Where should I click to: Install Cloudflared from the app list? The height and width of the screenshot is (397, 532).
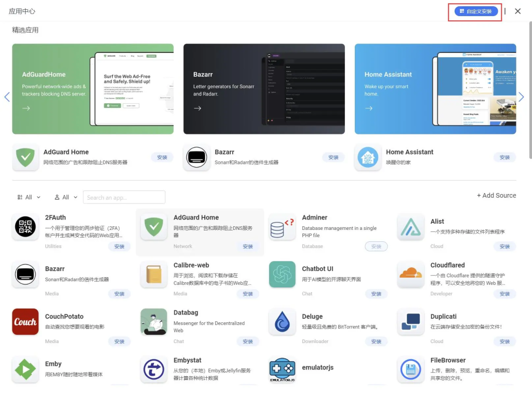(x=505, y=294)
